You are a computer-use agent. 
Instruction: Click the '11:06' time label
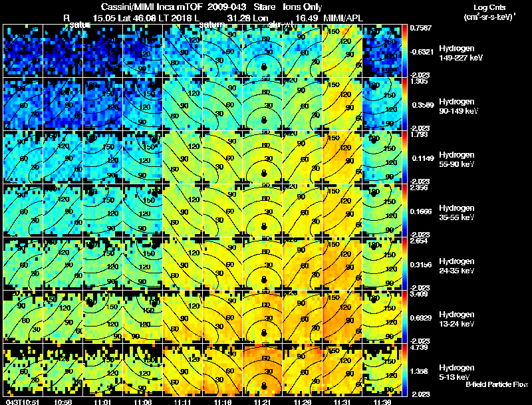(x=143, y=402)
